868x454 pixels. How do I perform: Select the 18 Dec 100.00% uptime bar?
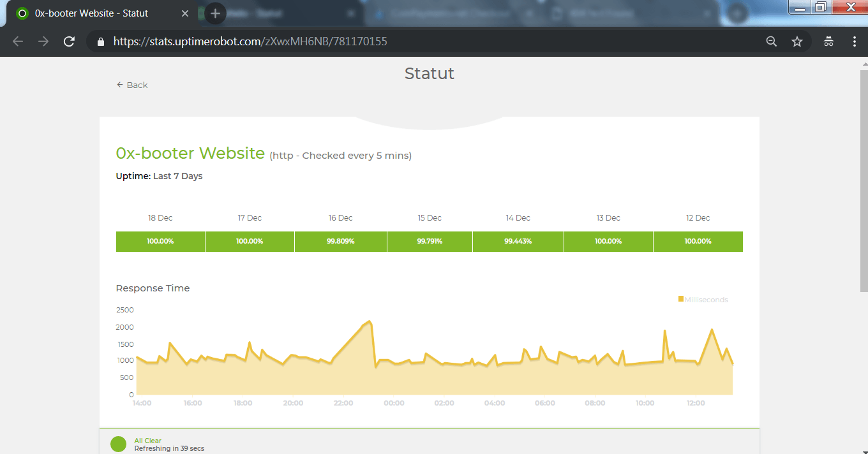point(160,242)
